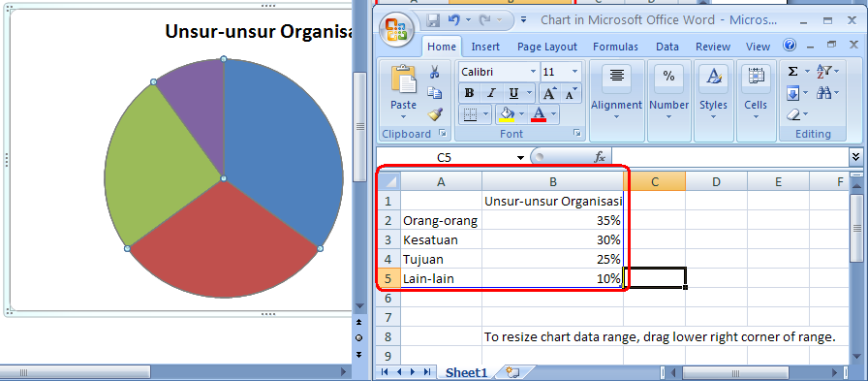Image resolution: width=868 pixels, height=381 pixels.
Task: Copy selection using the Copy icon
Action: [x=435, y=92]
